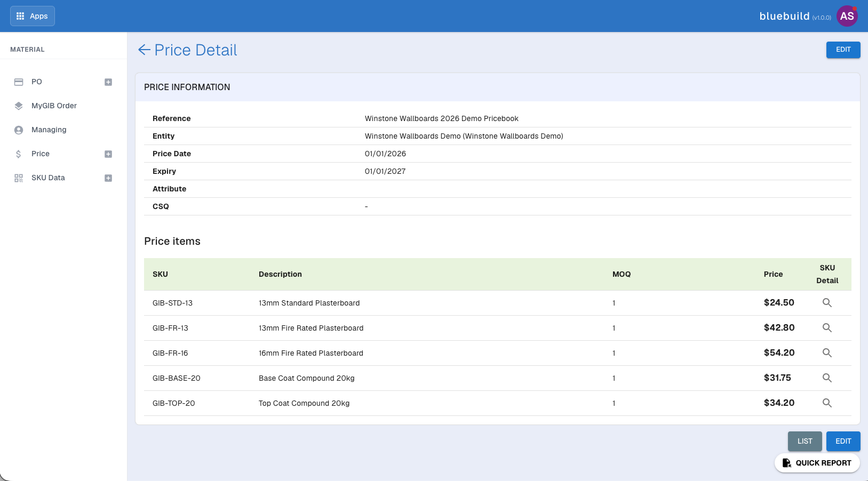Click the $42.80 price value
The image size is (868, 481).
point(779,327)
